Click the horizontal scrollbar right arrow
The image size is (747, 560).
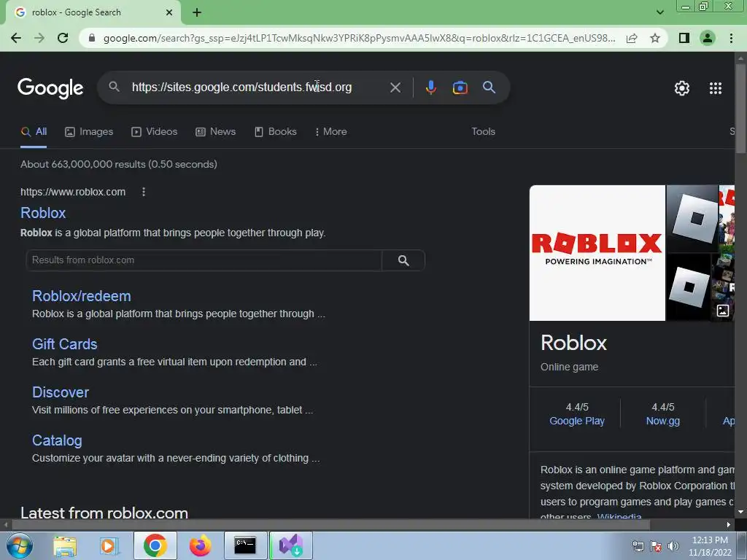click(x=729, y=525)
